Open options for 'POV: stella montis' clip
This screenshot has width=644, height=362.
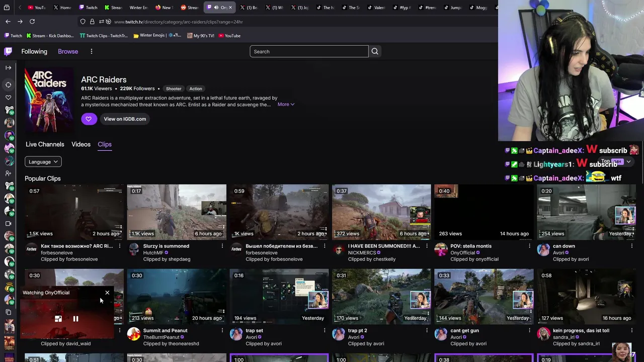click(529, 246)
